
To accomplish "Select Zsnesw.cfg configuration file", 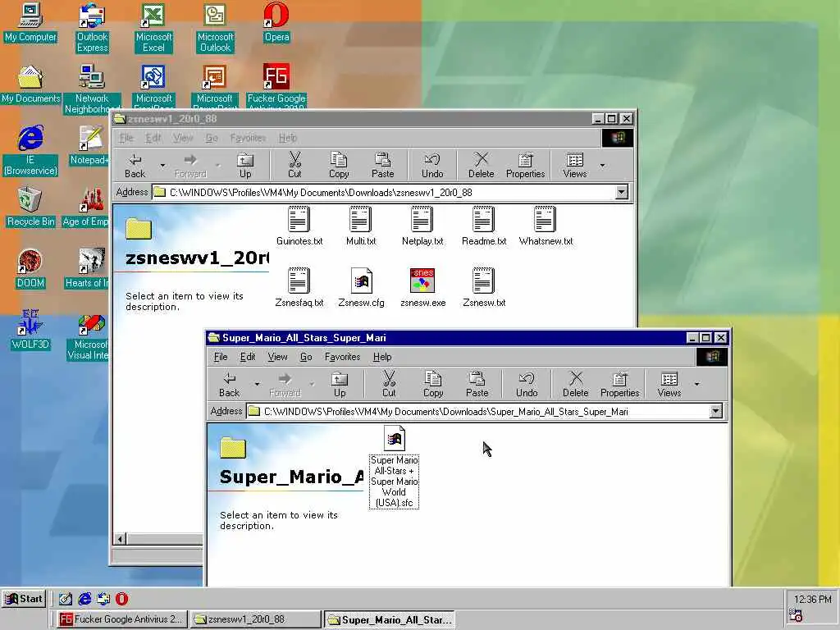I will [x=361, y=288].
